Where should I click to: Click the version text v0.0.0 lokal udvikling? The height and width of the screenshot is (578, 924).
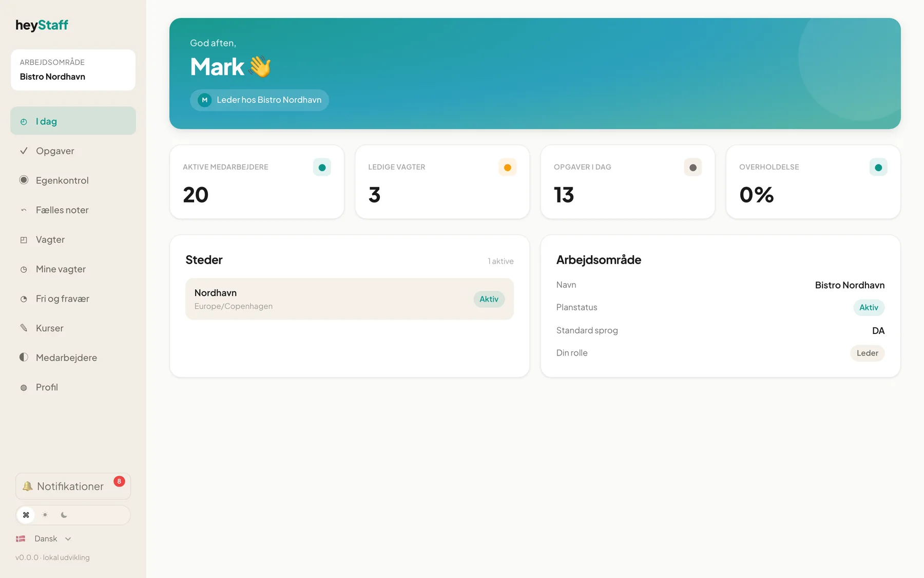pyautogui.click(x=52, y=557)
